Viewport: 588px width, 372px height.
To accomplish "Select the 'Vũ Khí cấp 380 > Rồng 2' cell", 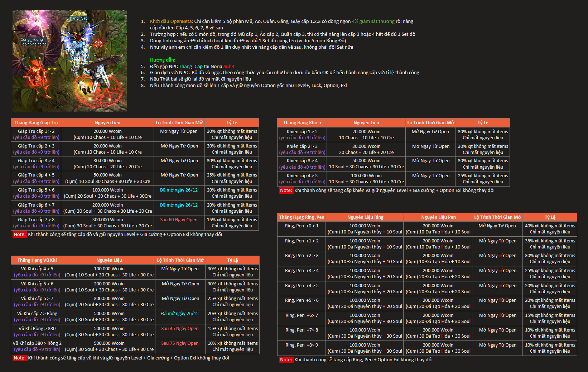I will pyautogui.click(x=37, y=343).
